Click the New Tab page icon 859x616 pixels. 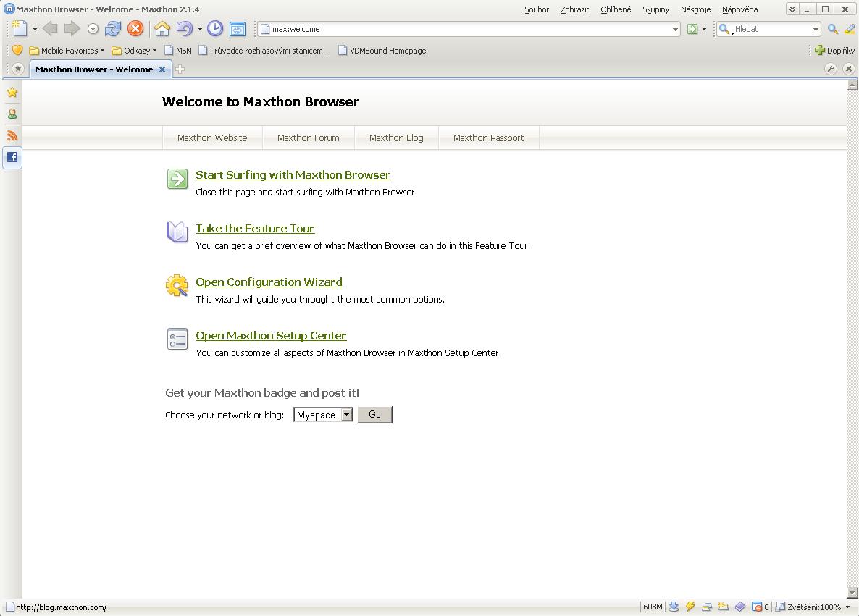pyautogui.click(x=20, y=28)
